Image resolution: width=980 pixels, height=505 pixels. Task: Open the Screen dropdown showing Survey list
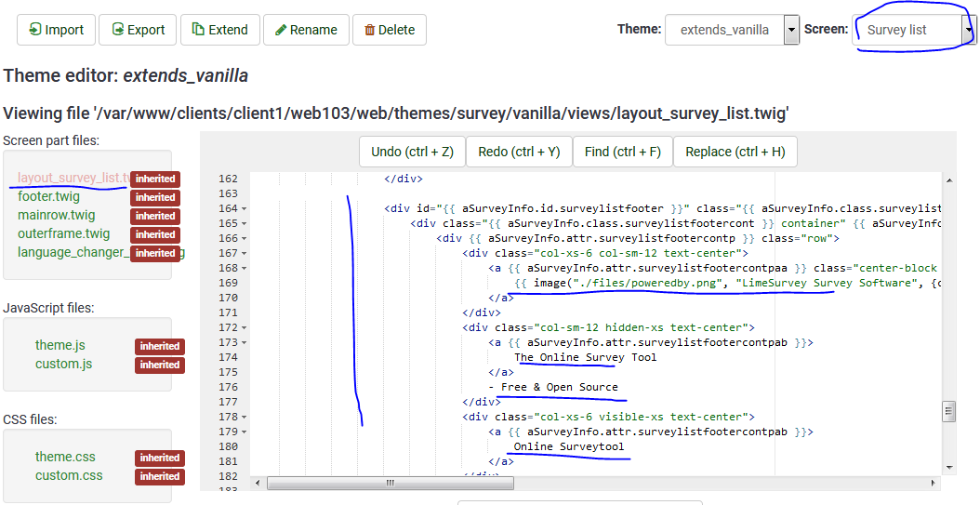[913, 30]
